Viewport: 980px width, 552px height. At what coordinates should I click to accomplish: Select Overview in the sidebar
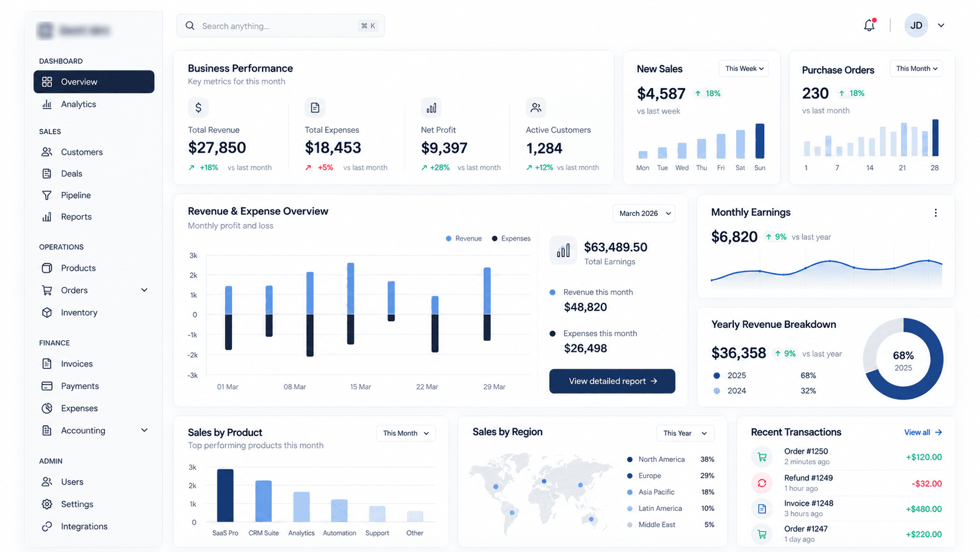coord(94,82)
